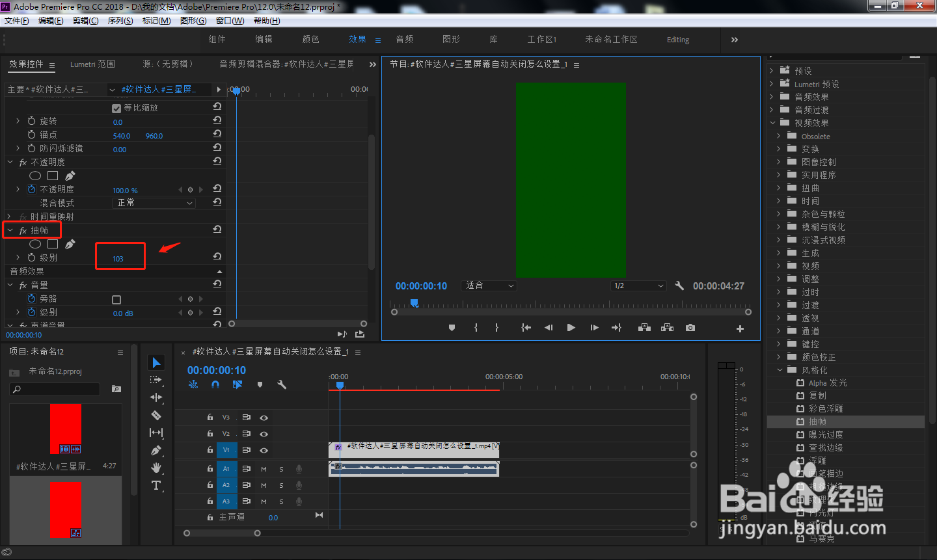Switch to Editing workspace tab

pyautogui.click(x=678, y=40)
